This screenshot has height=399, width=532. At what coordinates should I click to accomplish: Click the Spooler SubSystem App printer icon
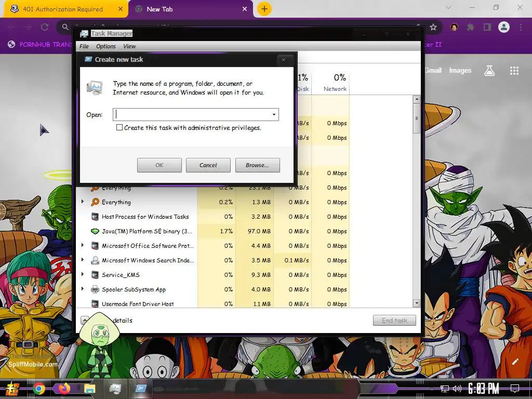(95, 289)
